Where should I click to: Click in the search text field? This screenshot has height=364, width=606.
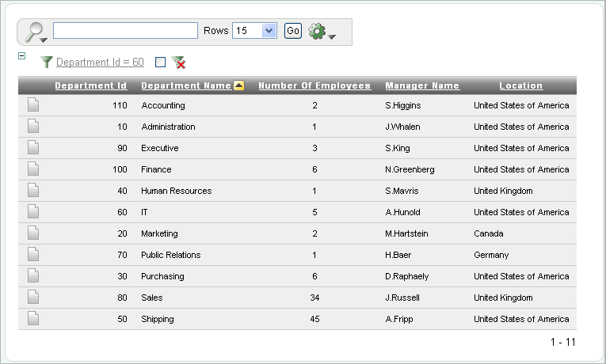(x=125, y=31)
